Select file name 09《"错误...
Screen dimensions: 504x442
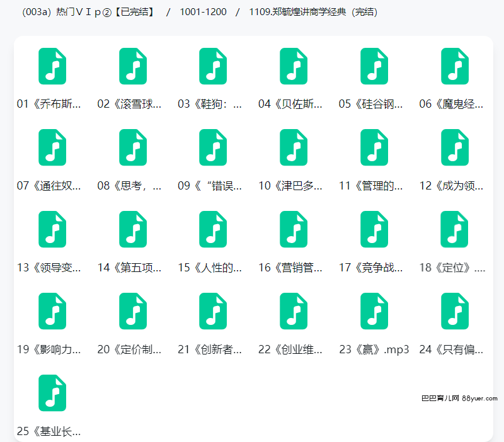(x=210, y=186)
